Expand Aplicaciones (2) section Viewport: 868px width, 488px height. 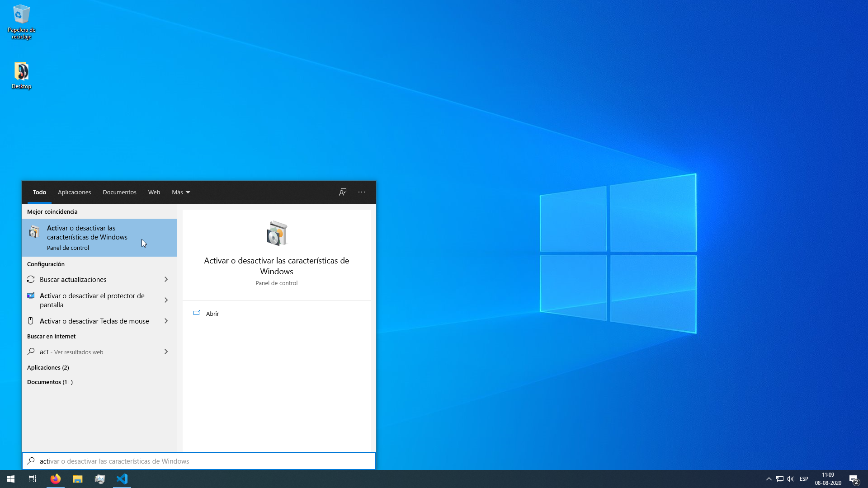[x=48, y=367]
